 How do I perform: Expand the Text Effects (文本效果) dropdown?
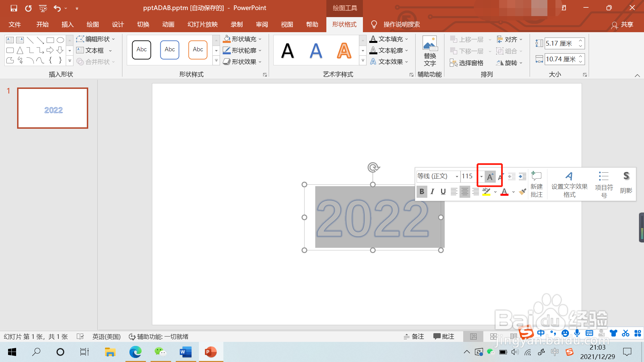407,62
